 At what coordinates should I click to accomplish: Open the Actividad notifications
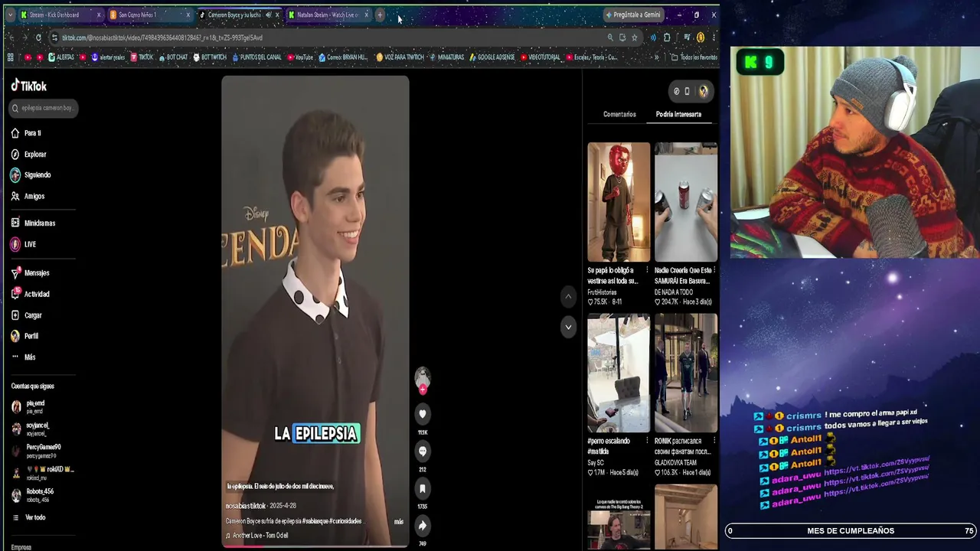click(31, 294)
